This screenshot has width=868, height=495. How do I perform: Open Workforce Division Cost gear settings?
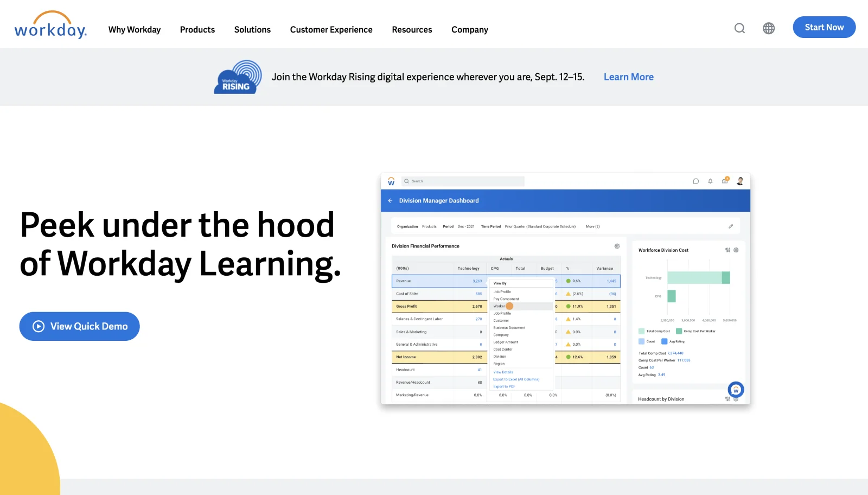coord(736,250)
